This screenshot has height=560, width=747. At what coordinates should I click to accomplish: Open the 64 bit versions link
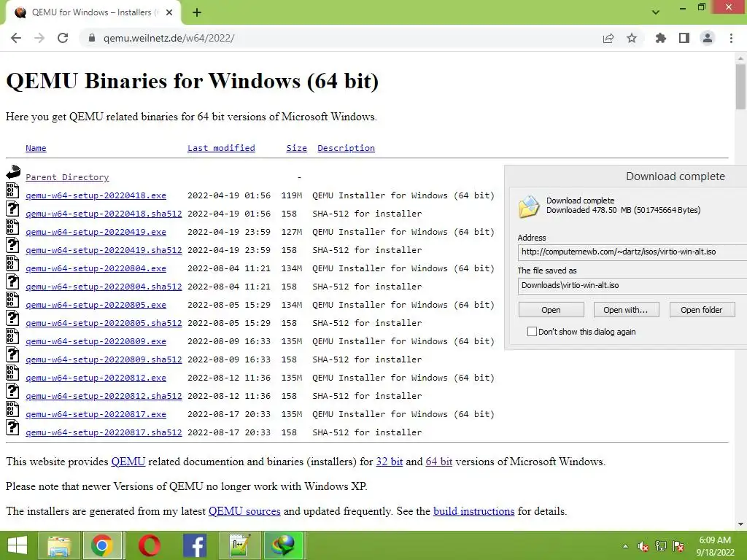click(x=438, y=462)
